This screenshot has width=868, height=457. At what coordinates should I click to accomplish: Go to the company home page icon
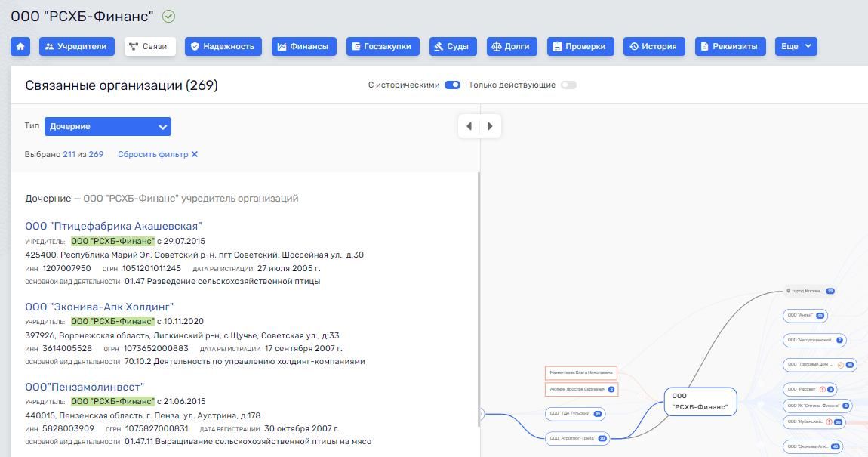click(x=20, y=47)
